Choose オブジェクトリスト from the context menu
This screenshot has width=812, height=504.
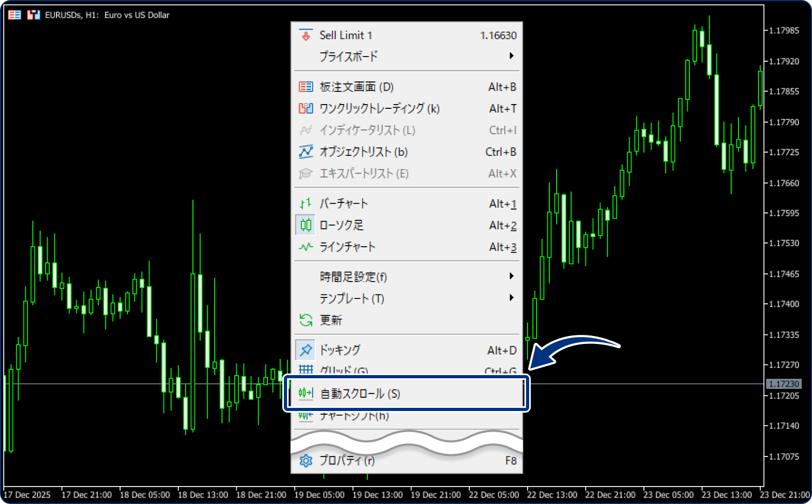click(x=363, y=152)
